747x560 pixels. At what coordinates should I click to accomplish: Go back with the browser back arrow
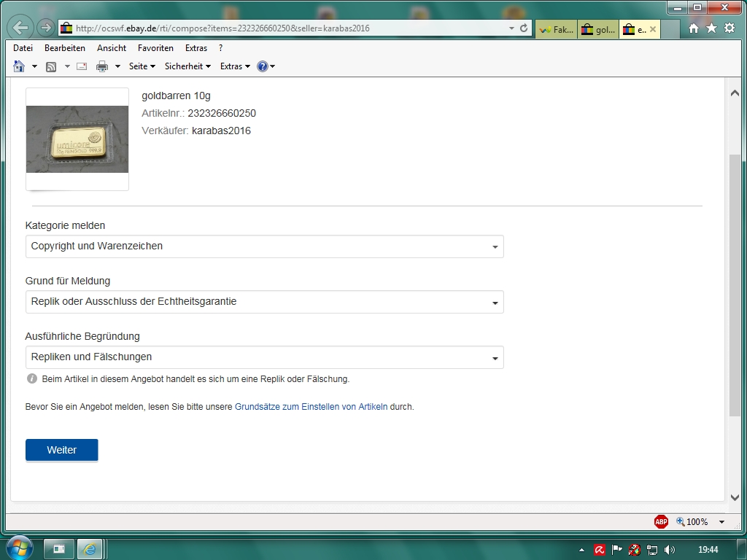click(x=20, y=28)
